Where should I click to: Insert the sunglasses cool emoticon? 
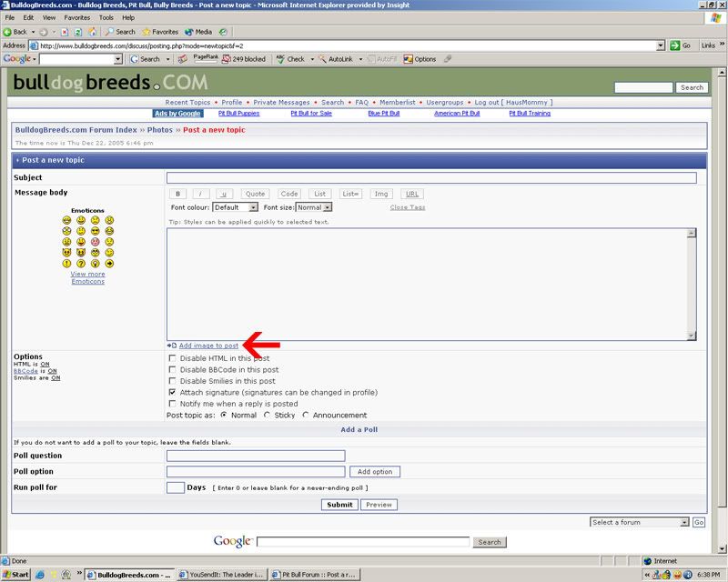point(96,231)
